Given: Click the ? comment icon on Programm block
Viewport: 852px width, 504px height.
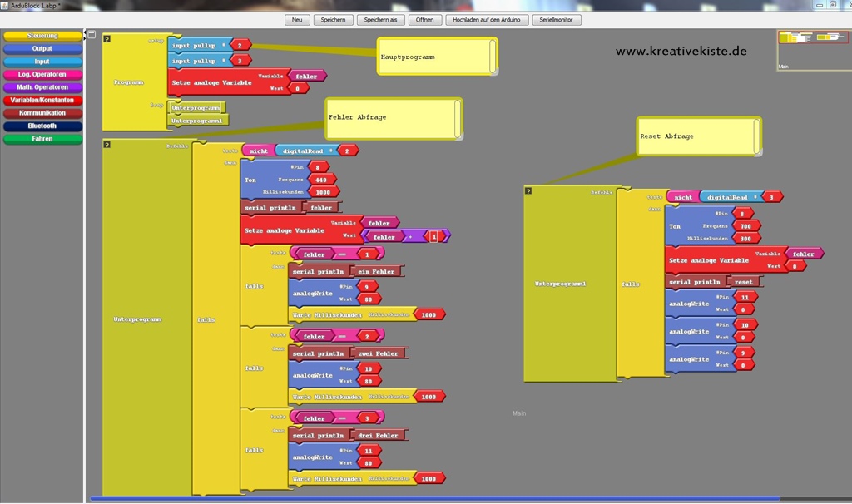Looking at the screenshot, I should (107, 39).
